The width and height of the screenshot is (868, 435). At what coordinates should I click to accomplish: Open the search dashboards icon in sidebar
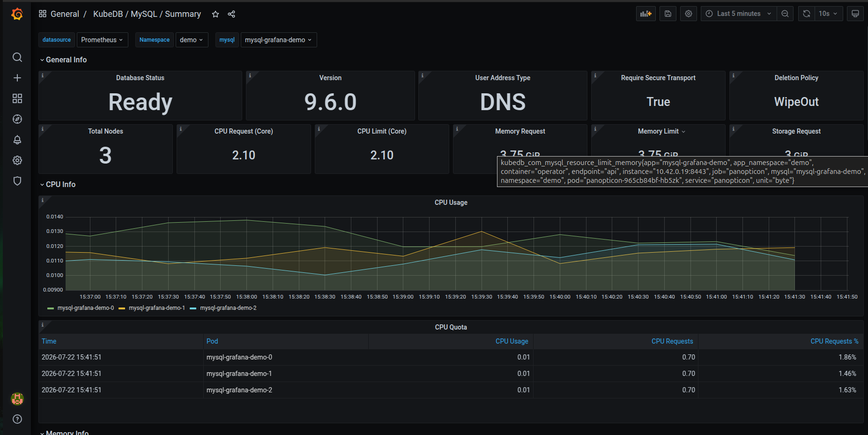(17, 57)
